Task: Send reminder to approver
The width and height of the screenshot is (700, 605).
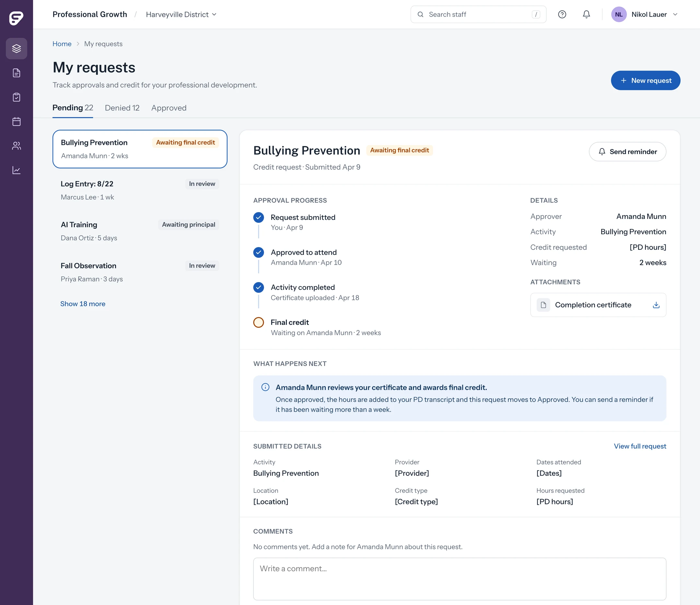Action: (x=628, y=152)
